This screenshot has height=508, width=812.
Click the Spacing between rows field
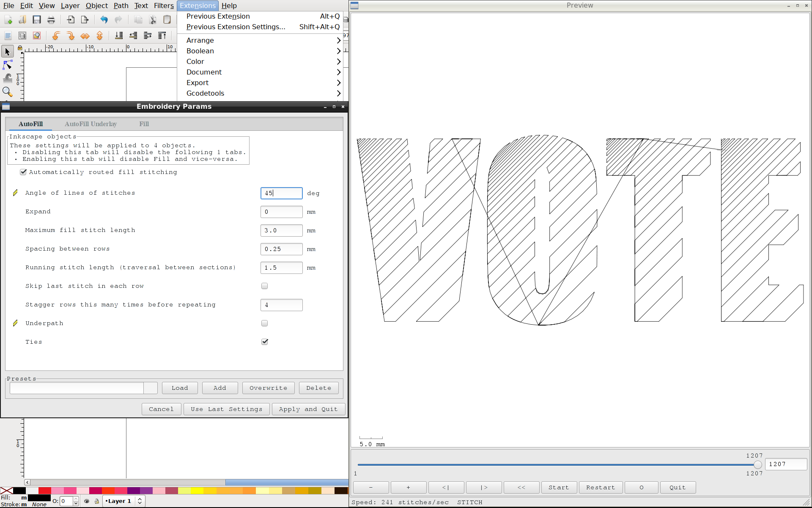point(282,249)
